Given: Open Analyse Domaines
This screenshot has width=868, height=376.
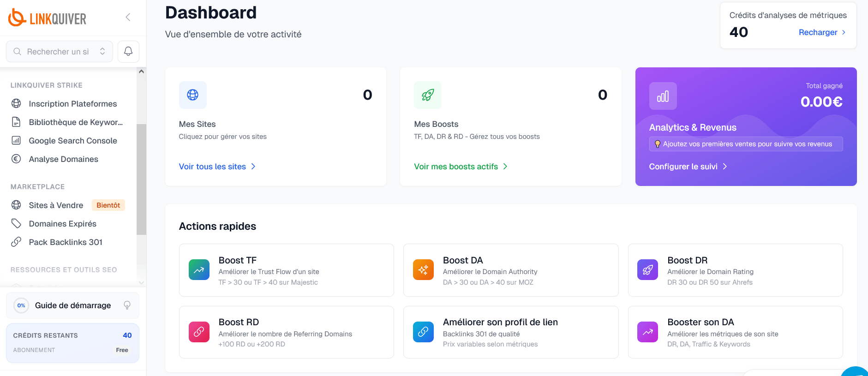Looking at the screenshot, I should pyautogui.click(x=64, y=159).
